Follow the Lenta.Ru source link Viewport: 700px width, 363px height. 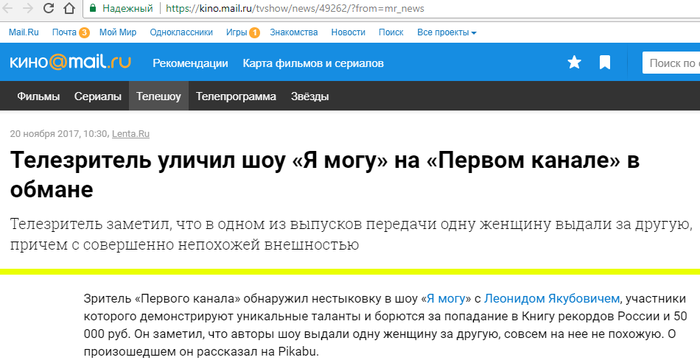[131, 134]
